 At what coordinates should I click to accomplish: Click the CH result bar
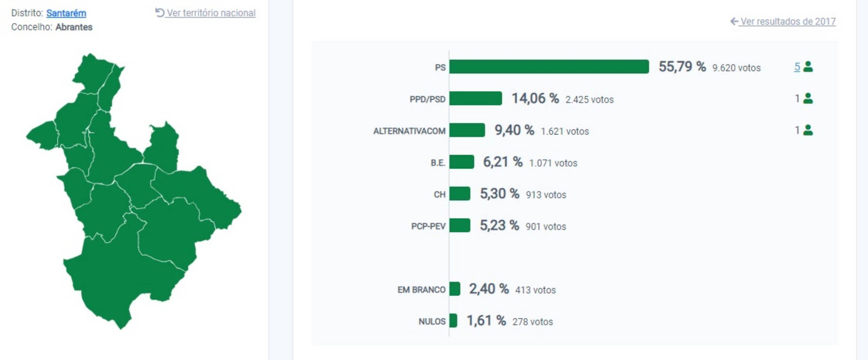(x=460, y=194)
